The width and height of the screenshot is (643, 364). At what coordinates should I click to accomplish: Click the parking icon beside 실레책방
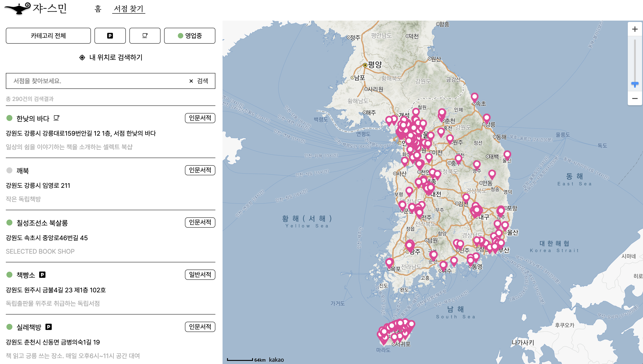49,327
